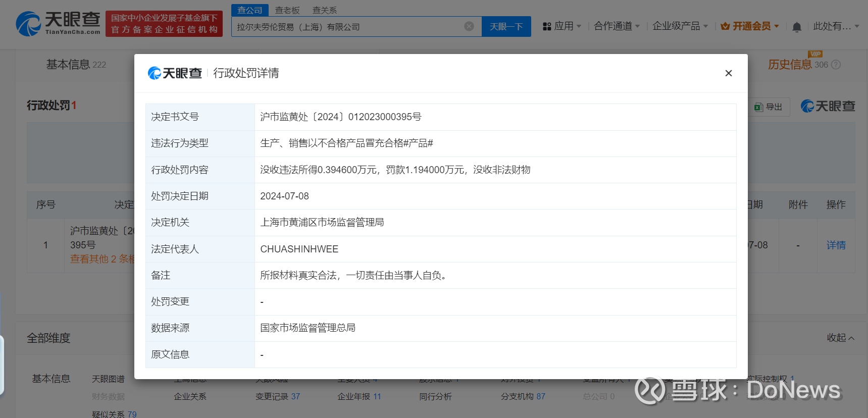Click 变更记录 37 link
This screenshot has width=868, height=418.
(x=278, y=397)
